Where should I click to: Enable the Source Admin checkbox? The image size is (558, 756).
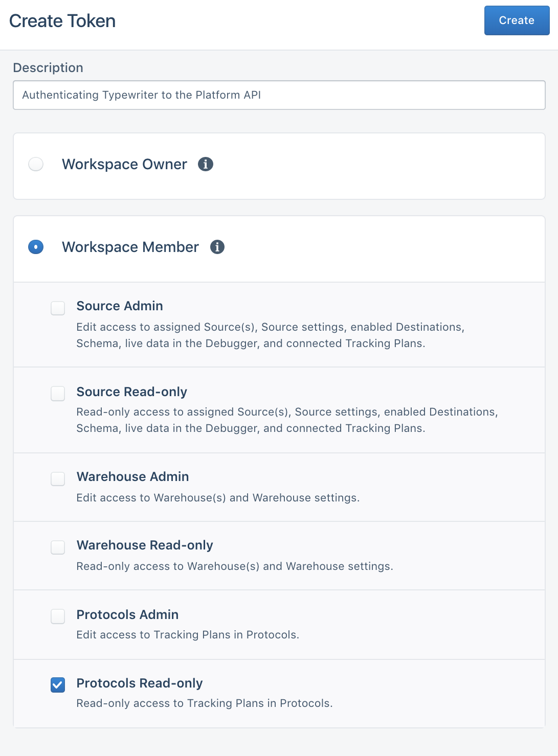(x=58, y=308)
